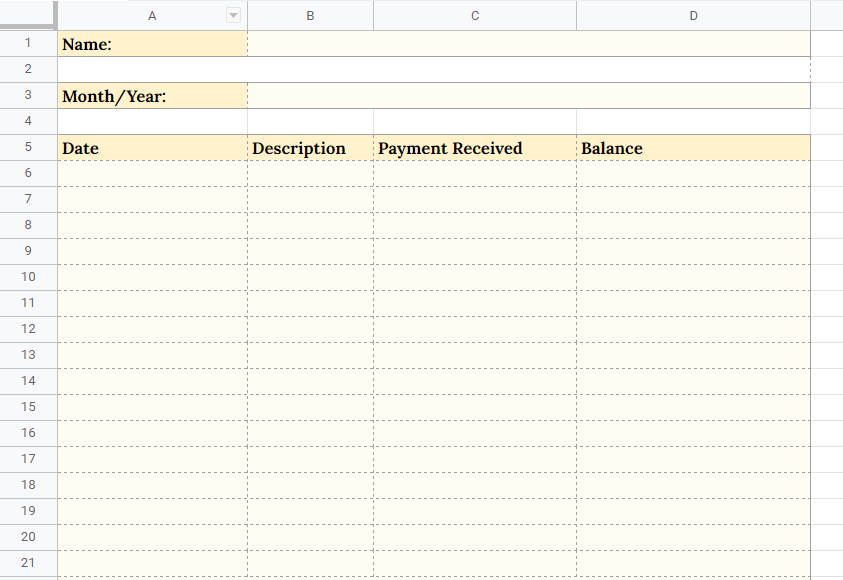
Task: Select row 11 header
Action: (28, 303)
